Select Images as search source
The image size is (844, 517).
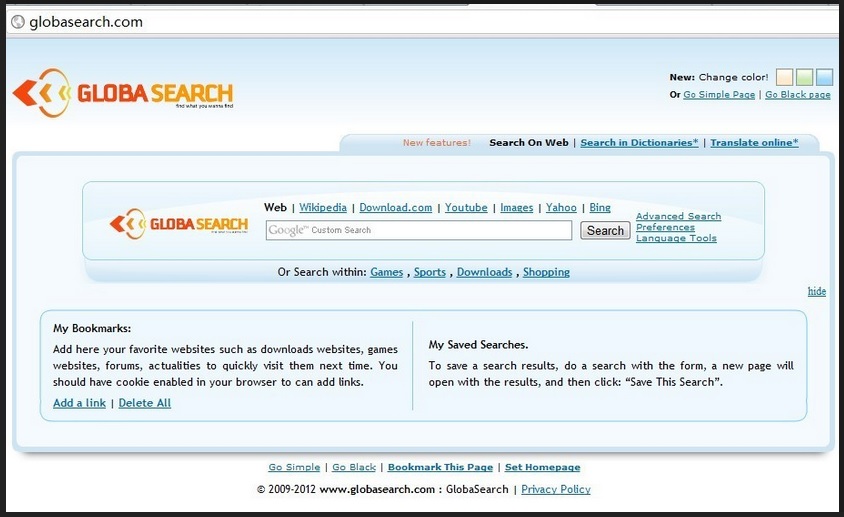[x=517, y=207]
